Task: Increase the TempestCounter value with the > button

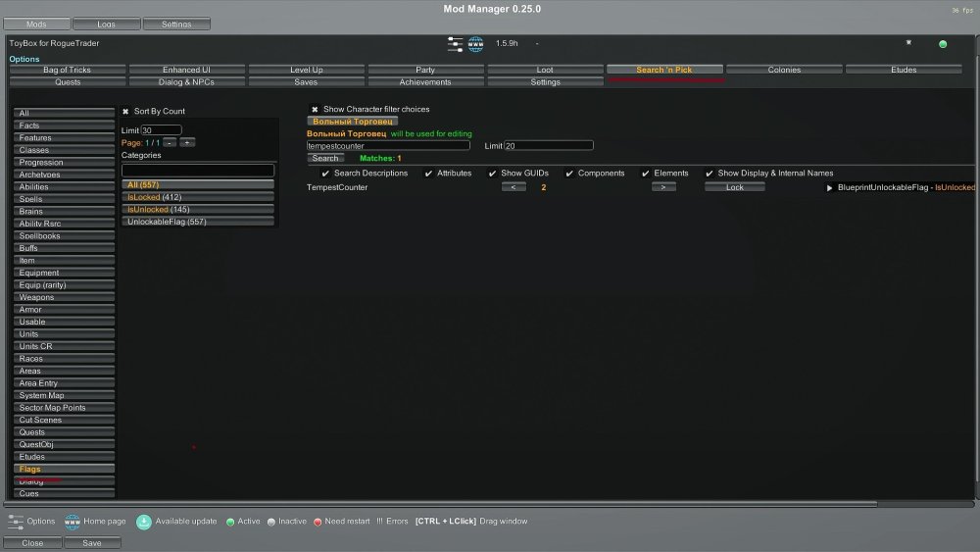Action: tap(663, 187)
